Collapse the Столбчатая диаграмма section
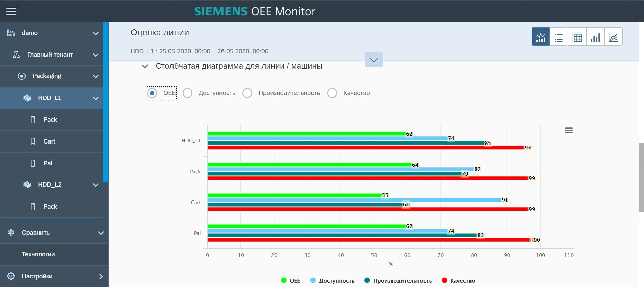644x287 pixels. [x=145, y=66]
